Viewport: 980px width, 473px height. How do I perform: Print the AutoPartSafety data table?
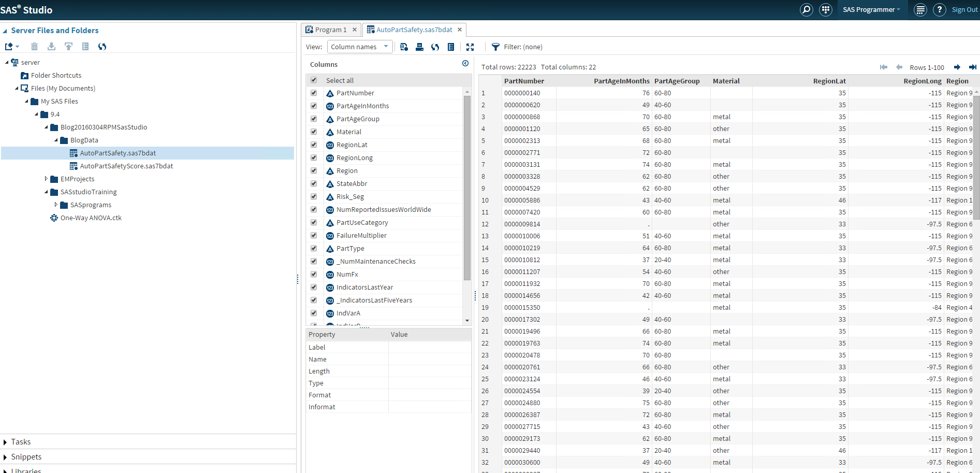419,47
